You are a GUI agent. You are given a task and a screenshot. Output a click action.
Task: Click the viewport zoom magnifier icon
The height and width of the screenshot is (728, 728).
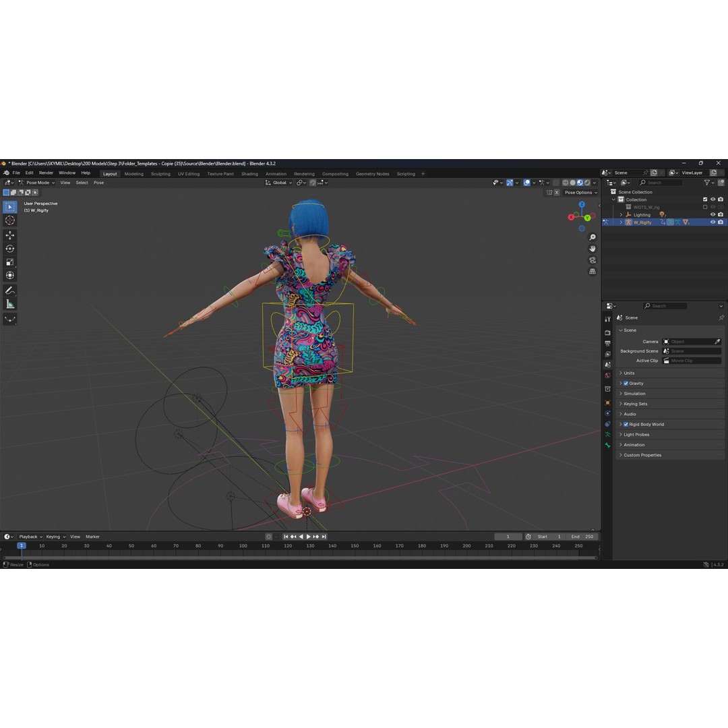click(x=593, y=237)
